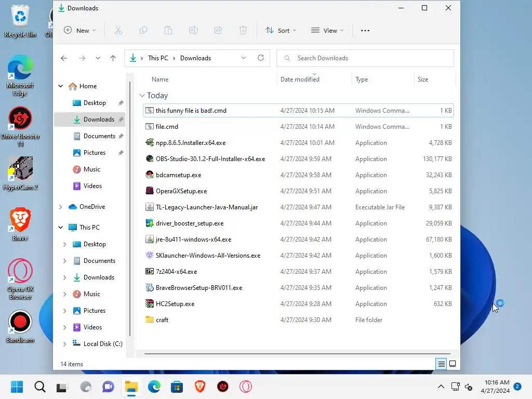Open the See more three-dots menu
This screenshot has width=532, height=399.
(365, 31)
